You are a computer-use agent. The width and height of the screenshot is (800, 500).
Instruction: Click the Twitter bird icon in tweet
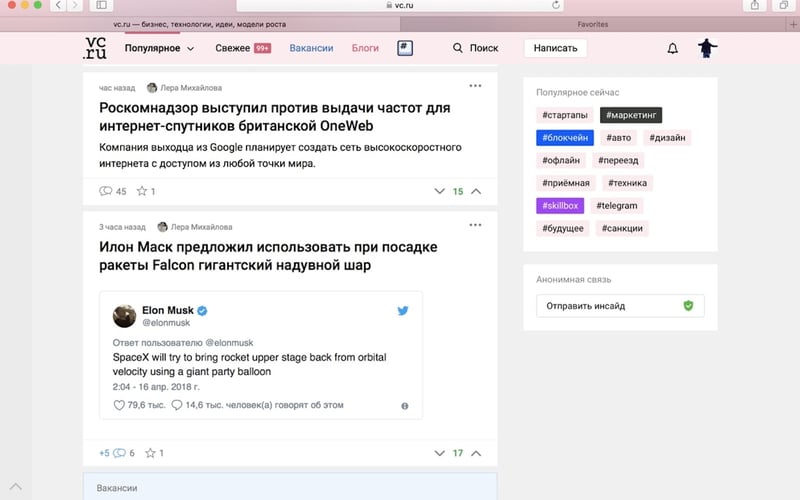(403, 311)
